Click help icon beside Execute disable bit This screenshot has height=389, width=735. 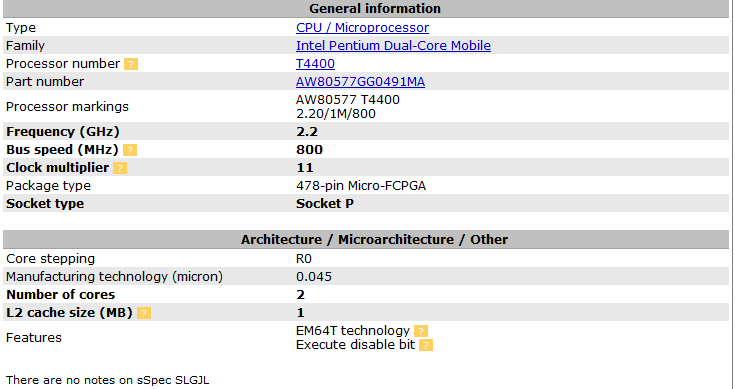[x=426, y=345]
